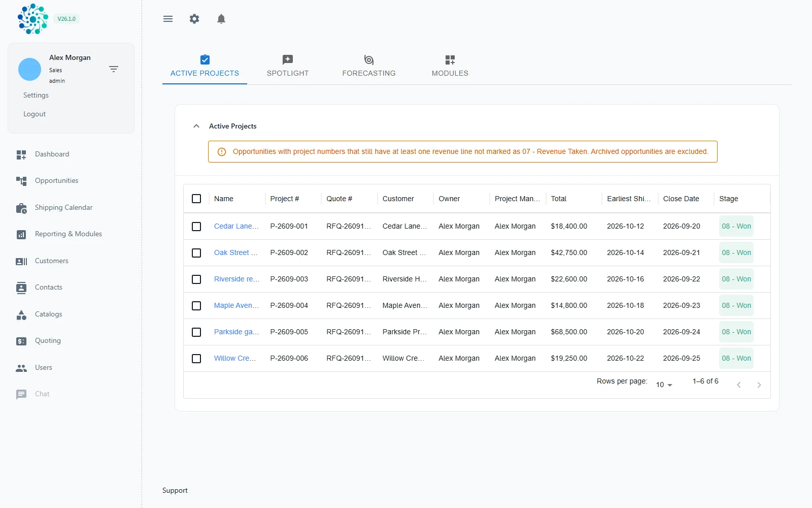812x508 pixels.
Task: Click the Modules tab grid icon
Action: 450,59
